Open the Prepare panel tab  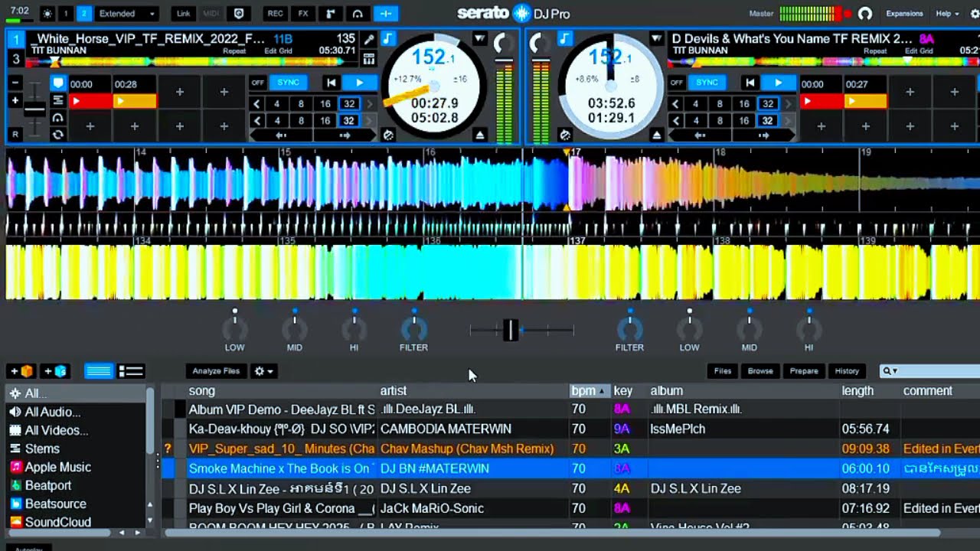click(804, 371)
